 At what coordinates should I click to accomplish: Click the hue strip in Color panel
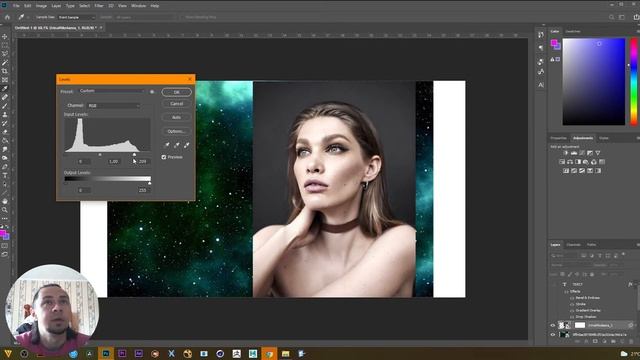pyautogui.click(x=634, y=82)
